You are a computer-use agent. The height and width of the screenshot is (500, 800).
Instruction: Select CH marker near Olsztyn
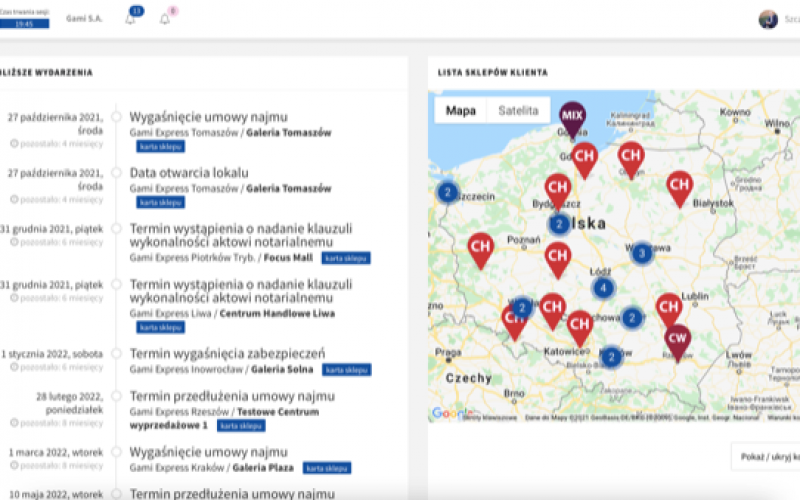pos(631,160)
